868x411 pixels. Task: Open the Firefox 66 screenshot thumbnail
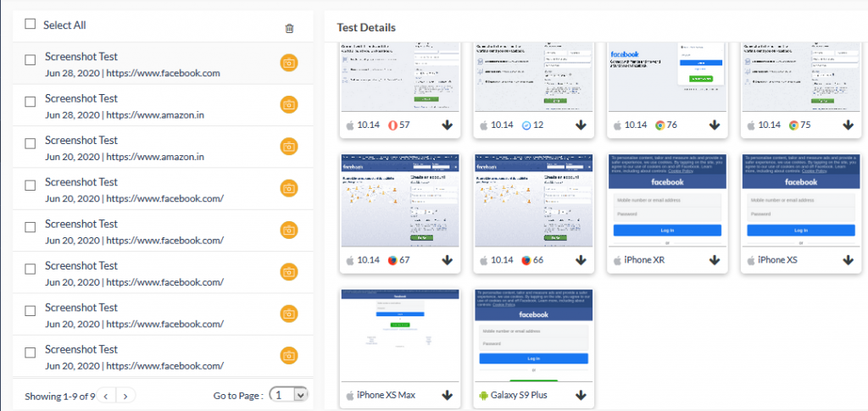coord(534,201)
